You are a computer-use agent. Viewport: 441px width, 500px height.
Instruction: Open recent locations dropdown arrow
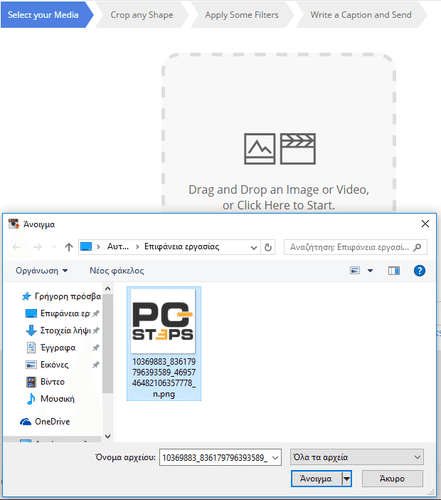click(54, 247)
